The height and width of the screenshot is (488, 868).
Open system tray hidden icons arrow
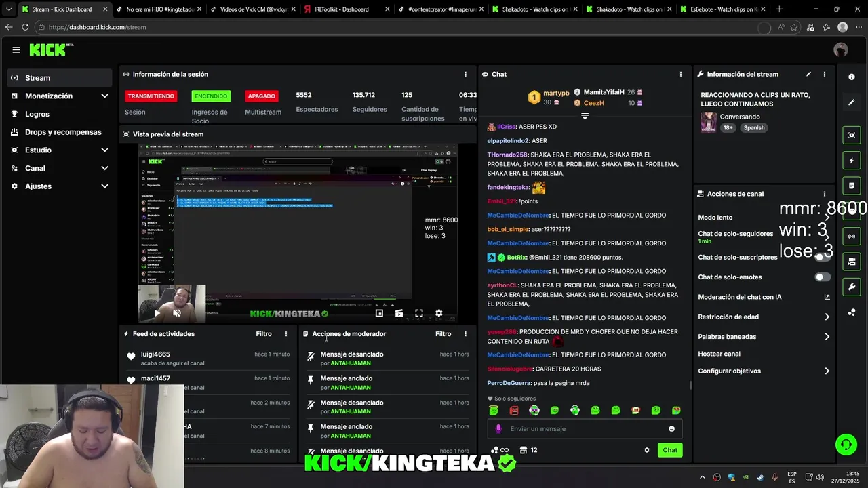tap(703, 477)
